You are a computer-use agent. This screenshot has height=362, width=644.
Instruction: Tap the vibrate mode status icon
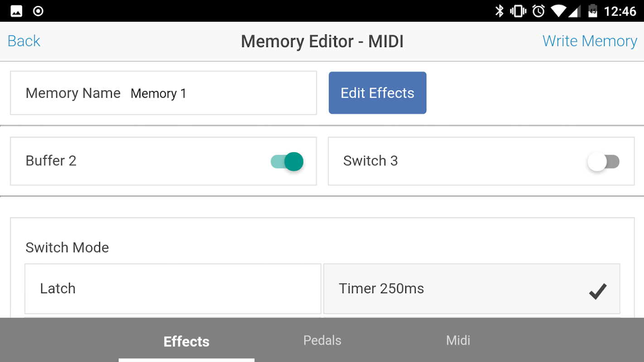click(x=519, y=11)
